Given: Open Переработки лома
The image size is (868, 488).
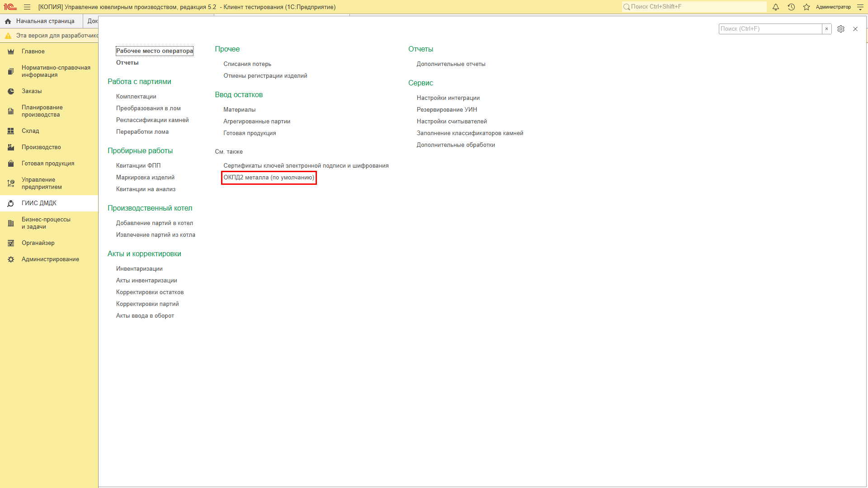Looking at the screenshot, I should pyautogui.click(x=142, y=132).
